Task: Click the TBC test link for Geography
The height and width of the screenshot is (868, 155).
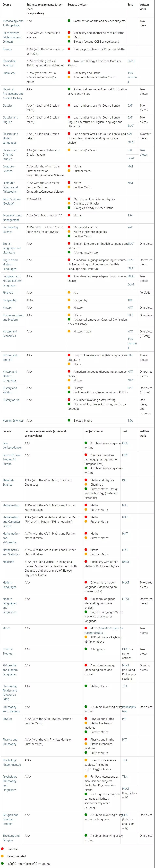Action: coord(130,300)
